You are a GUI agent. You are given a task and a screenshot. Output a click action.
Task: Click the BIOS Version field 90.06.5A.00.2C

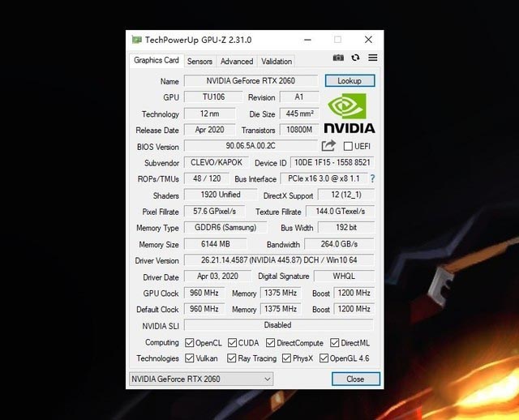coord(251,146)
